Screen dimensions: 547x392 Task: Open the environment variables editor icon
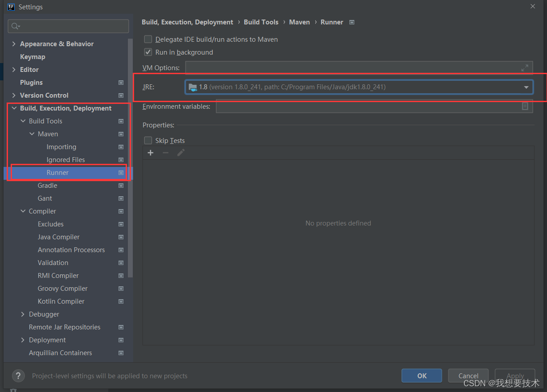pyautogui.click(x=525, y=107)
